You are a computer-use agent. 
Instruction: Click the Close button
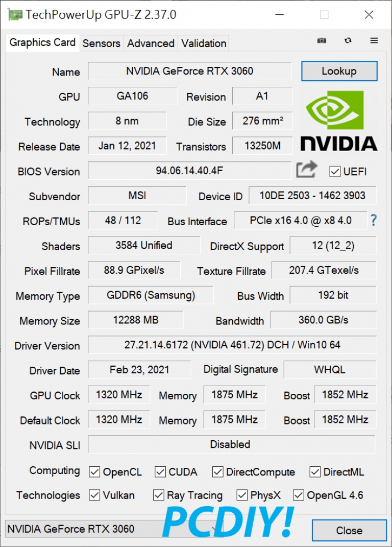point(349,531)
